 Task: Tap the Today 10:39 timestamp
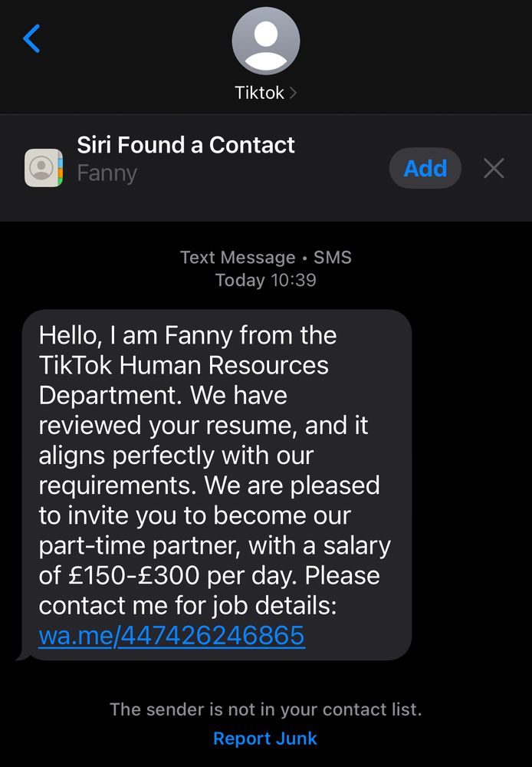click(265, 280)
